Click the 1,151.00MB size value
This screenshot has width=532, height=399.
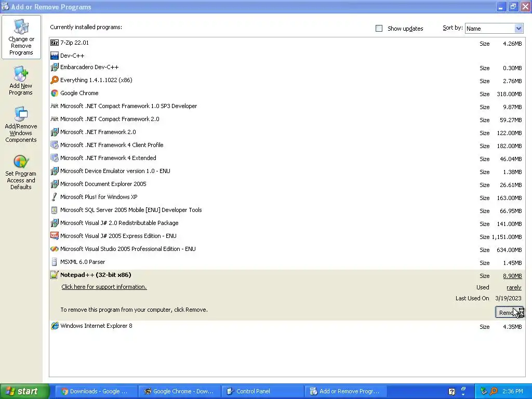point(507,237)
